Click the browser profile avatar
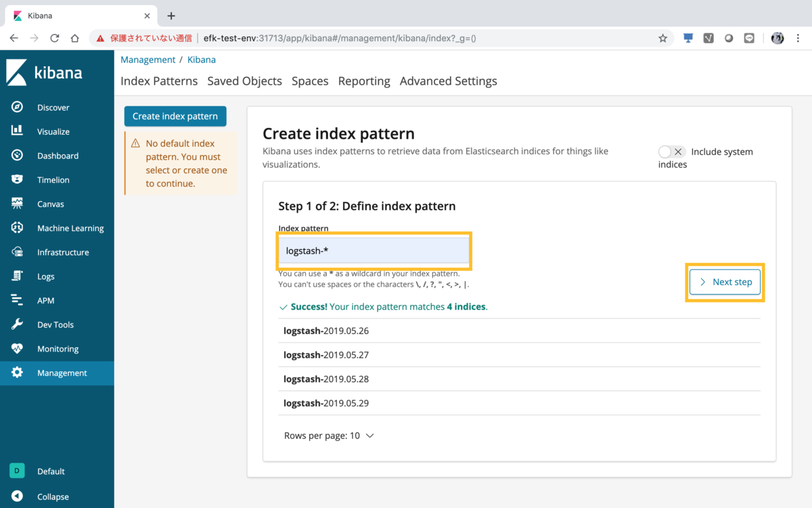Image resolution: width=812 pixels, height=508 pixels. [777, 39]
